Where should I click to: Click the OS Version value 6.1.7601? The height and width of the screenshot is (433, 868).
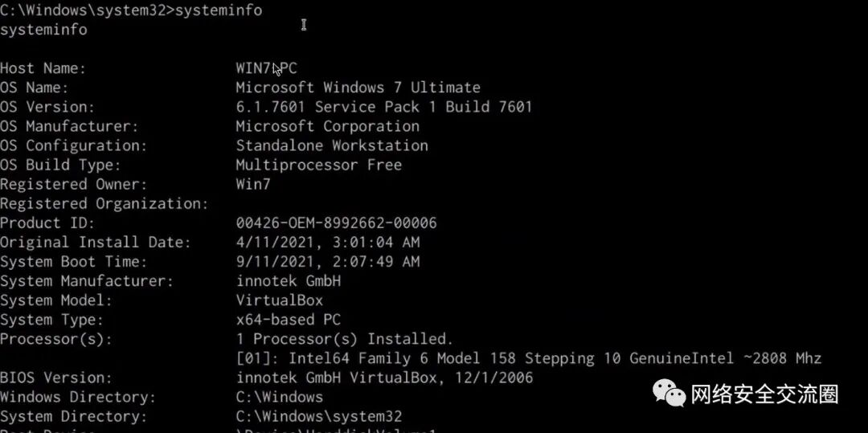[x=383, y=107]
